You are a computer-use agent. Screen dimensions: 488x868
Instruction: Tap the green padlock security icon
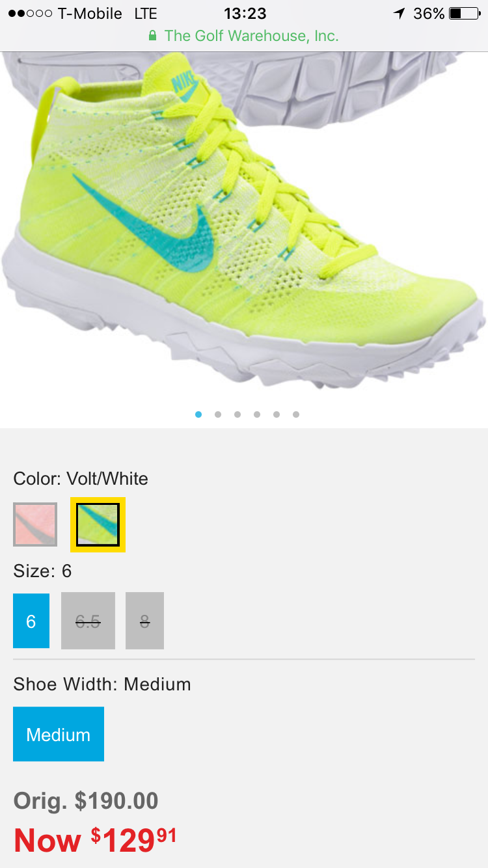[x=153, y=36]
